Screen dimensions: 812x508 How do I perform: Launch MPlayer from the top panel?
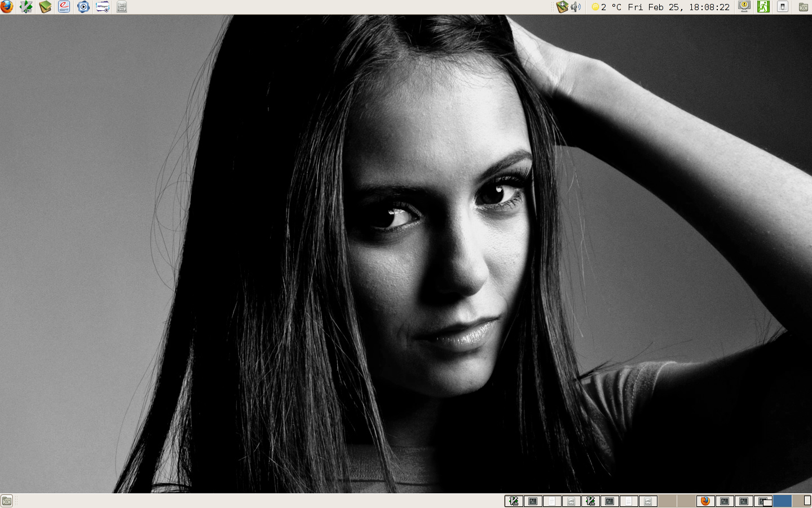click(x=103, y=7)
